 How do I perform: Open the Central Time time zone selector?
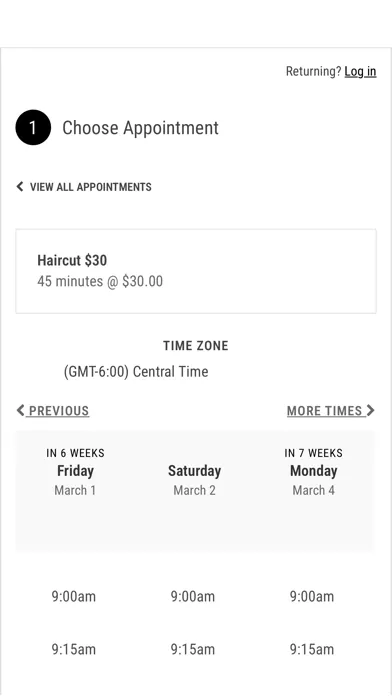pyautogui.click(x=136, y=372)
